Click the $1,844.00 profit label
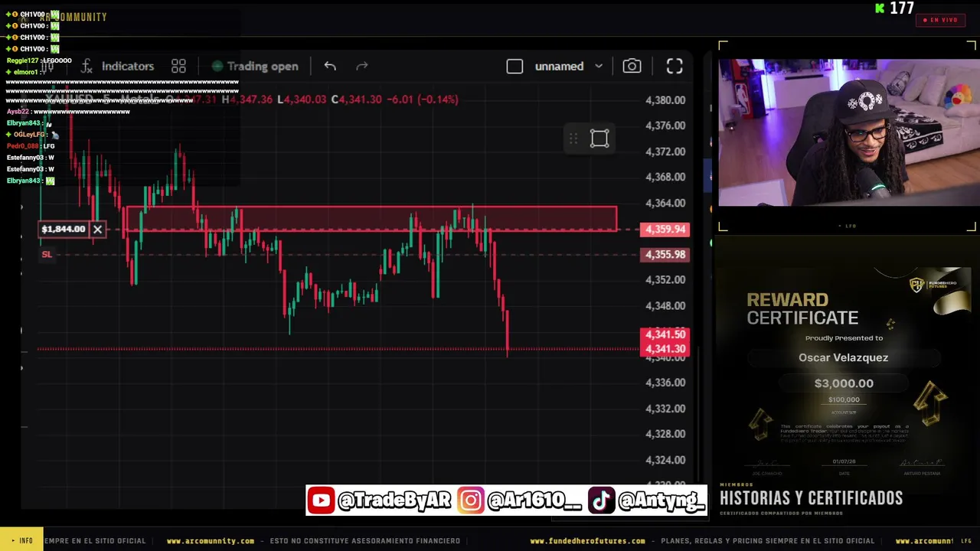Screen dimensions: 980x551 (64, 229)
